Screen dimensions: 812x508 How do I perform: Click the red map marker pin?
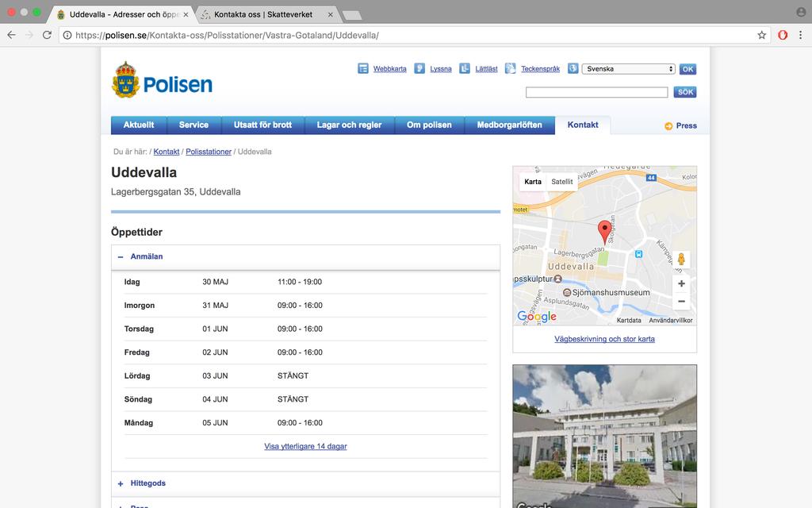604,232
